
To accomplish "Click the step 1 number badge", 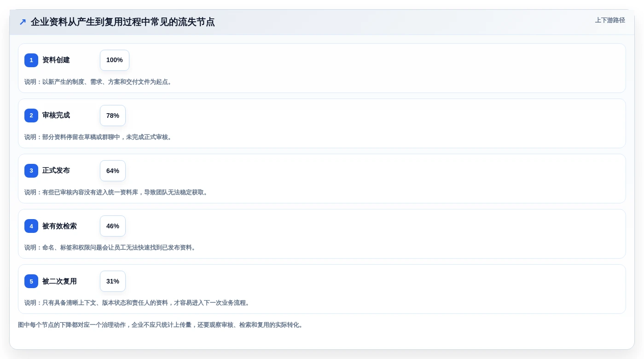I will (x=31, y=60).
